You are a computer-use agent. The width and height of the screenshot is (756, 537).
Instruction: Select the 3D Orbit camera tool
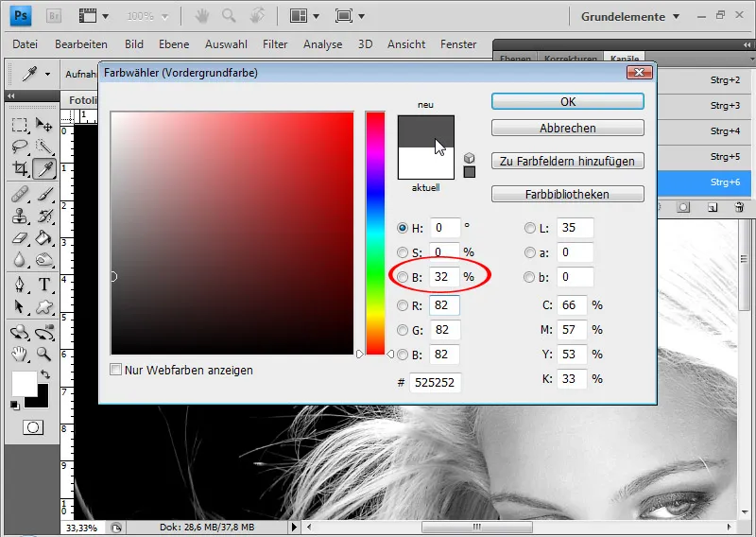point(44,332)
